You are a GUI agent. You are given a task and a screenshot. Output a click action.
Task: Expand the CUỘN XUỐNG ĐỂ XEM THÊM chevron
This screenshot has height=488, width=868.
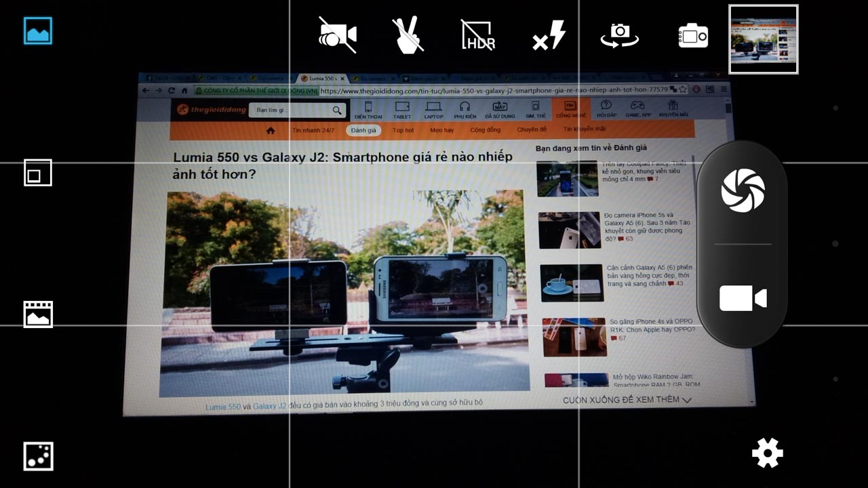click(688, 400)
